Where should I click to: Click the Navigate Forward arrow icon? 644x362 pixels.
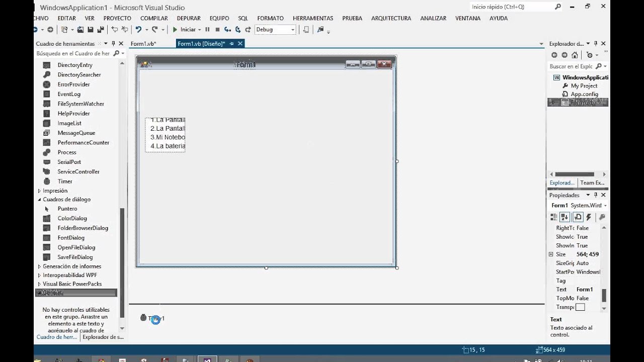pyautogui.click(x=50, y=30)
